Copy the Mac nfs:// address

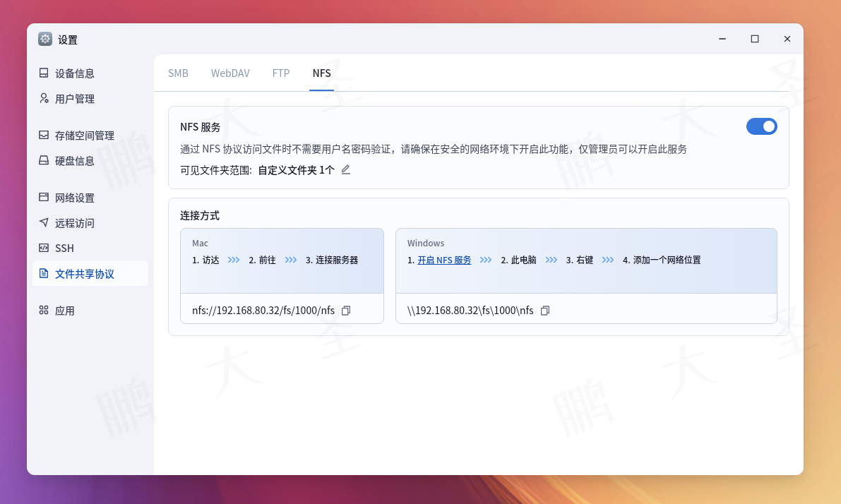[346, 311]
